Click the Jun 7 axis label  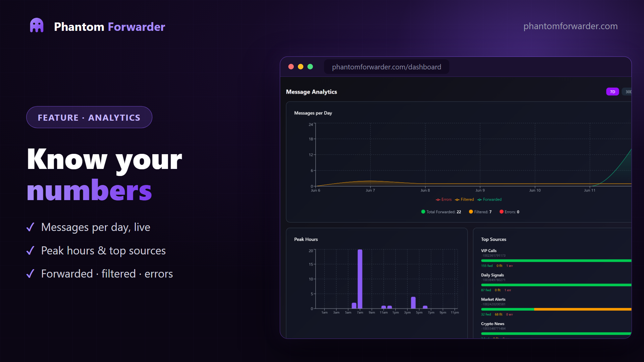tap(370, 190)
